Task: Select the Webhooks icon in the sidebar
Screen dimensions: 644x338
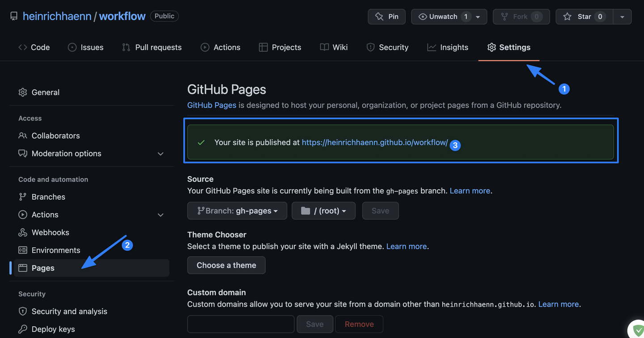Action: point(23,232)
